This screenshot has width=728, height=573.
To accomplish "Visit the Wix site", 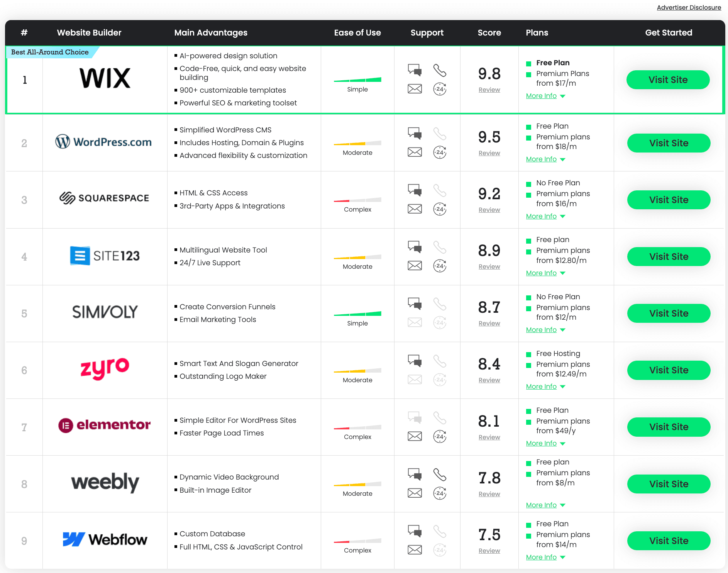I will [668, 80].
